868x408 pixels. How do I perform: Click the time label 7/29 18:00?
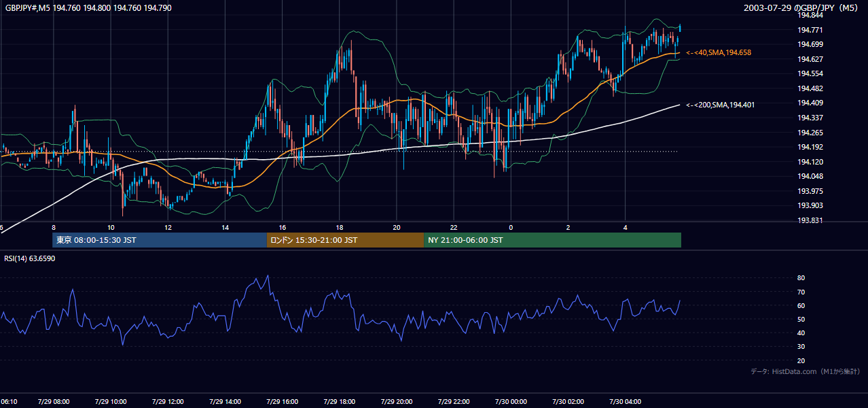coord(339,402)
